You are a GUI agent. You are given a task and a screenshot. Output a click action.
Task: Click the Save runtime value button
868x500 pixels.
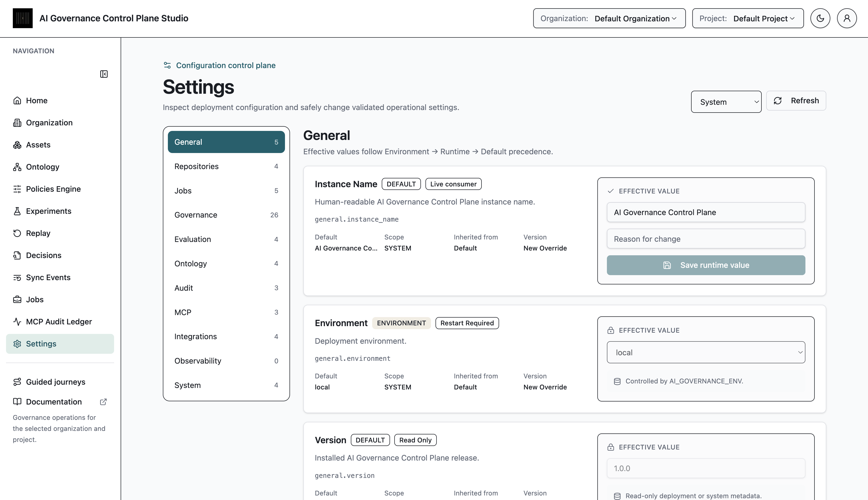coord(706,265)
